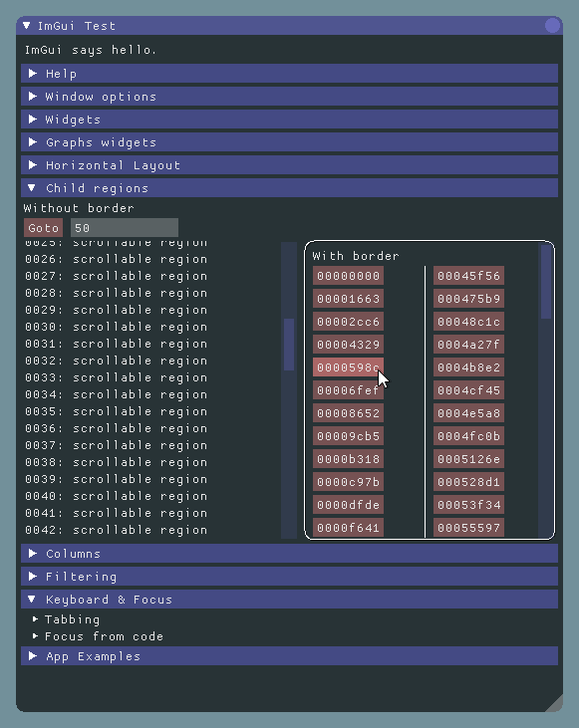Collapse the Keyboard & Focus section

point(289,600)
